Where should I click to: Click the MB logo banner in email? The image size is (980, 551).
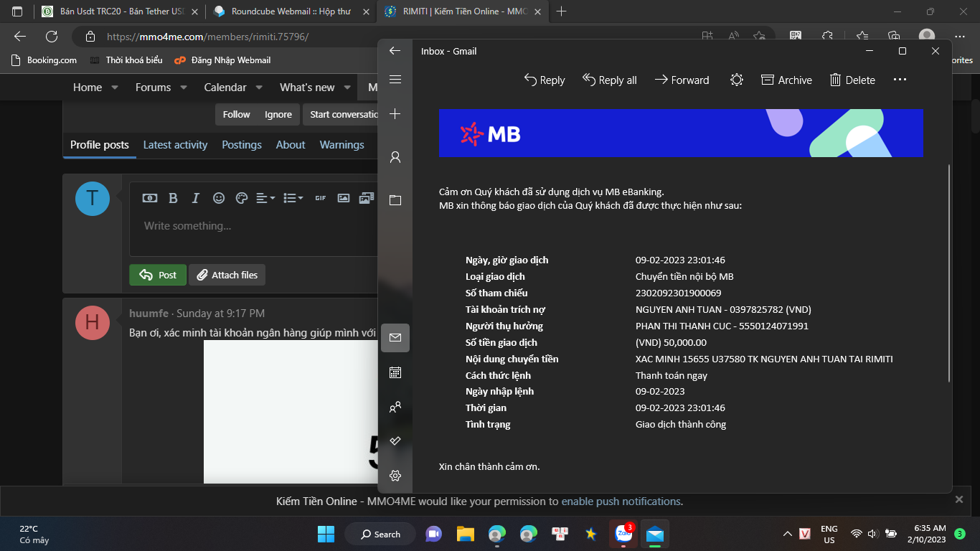click(x=681, y=133)
